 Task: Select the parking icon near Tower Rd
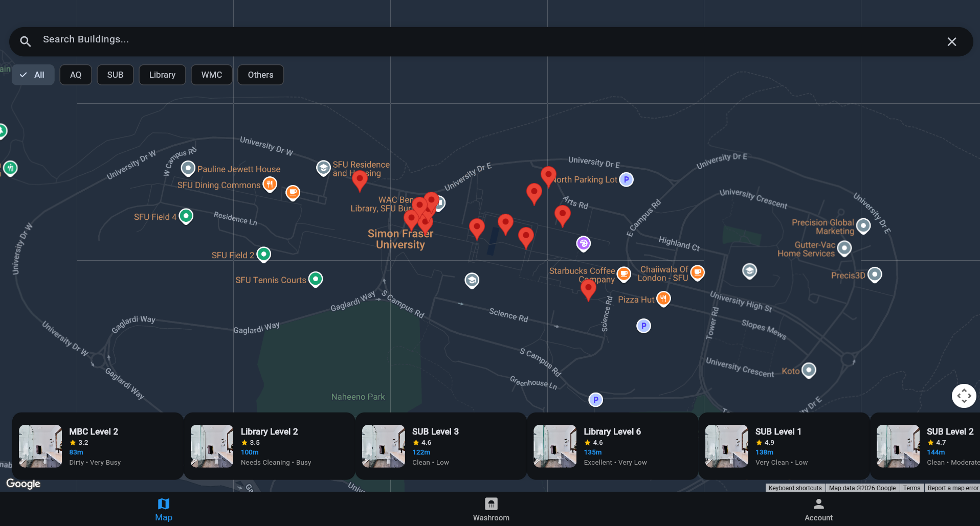click(x=643, y=326)
